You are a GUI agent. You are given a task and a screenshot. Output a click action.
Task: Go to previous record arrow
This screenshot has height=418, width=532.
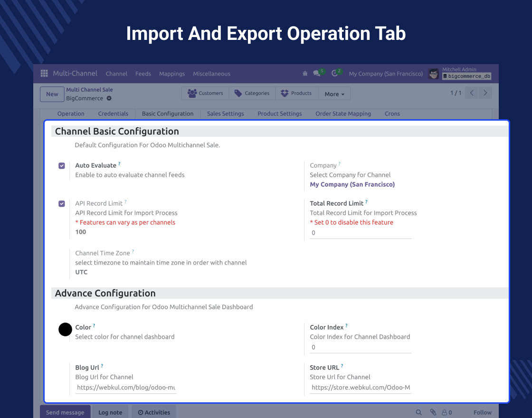[472, 93]
